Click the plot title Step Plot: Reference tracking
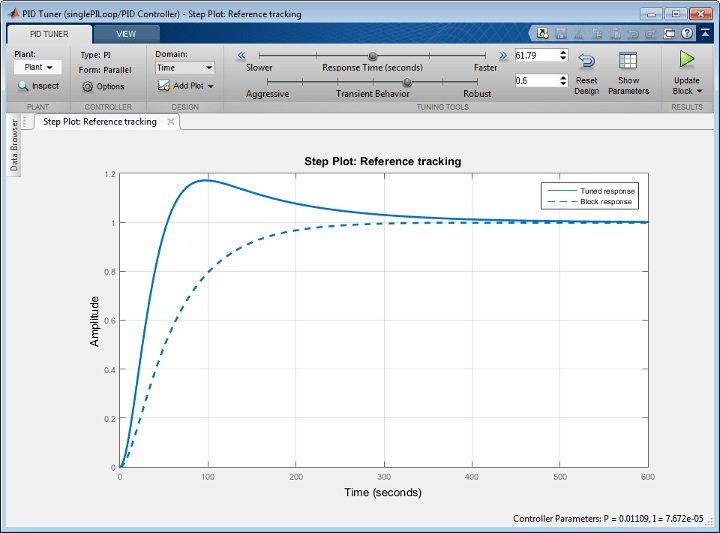Viewport: 720px width, 533px height. (382, 161)
